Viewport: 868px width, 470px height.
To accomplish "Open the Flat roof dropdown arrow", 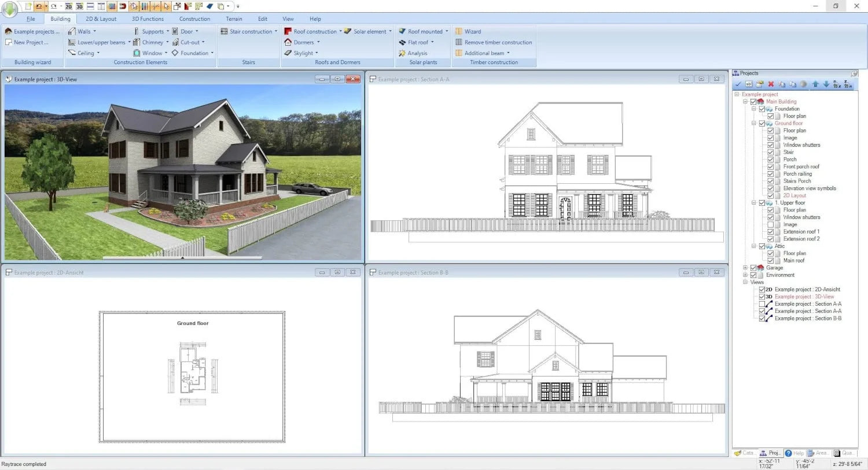I will point(432,42).
